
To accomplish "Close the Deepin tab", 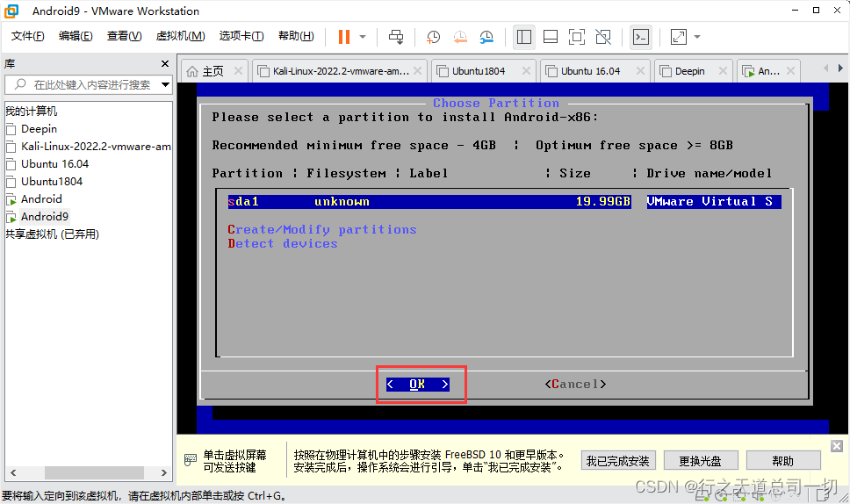I will pyautogui.click(x=723, y=70).
